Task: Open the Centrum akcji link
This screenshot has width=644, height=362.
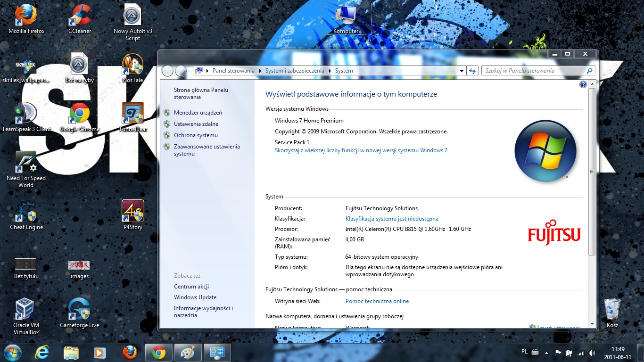Action: [191, 287]
